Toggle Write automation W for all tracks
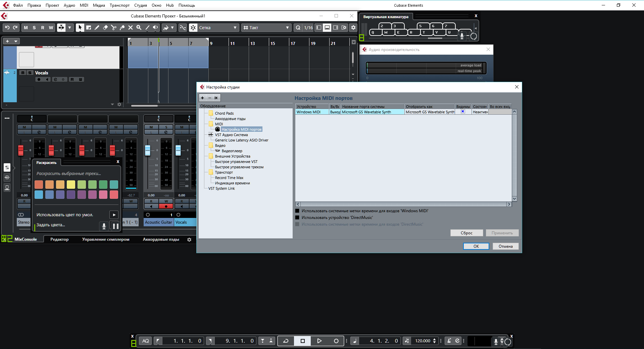The image size is (644, 349). pyautogui.click(x=51, y=27)
